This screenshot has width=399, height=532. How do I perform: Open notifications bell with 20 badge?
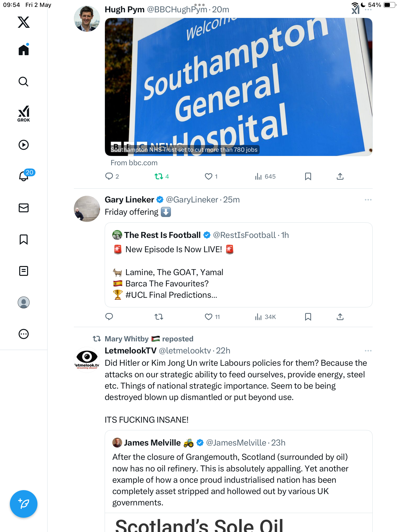pyautogui.click(x=24, y=176)
